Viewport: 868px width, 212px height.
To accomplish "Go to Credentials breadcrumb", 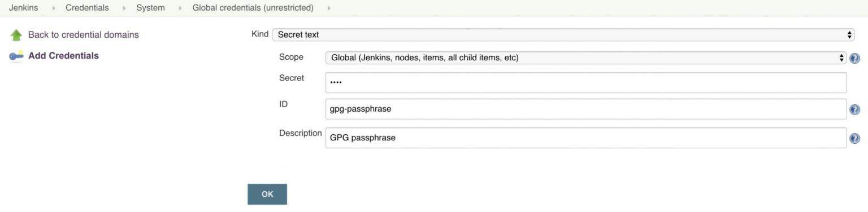I will click(87, 8).
